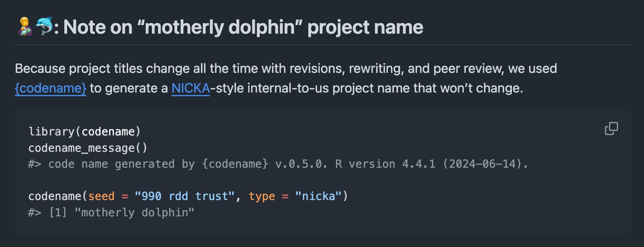Image resolution: width=644 pixels, height=247 pixels.
Task: Click the dolphin emoji in the heading
Action: (44, 26)
